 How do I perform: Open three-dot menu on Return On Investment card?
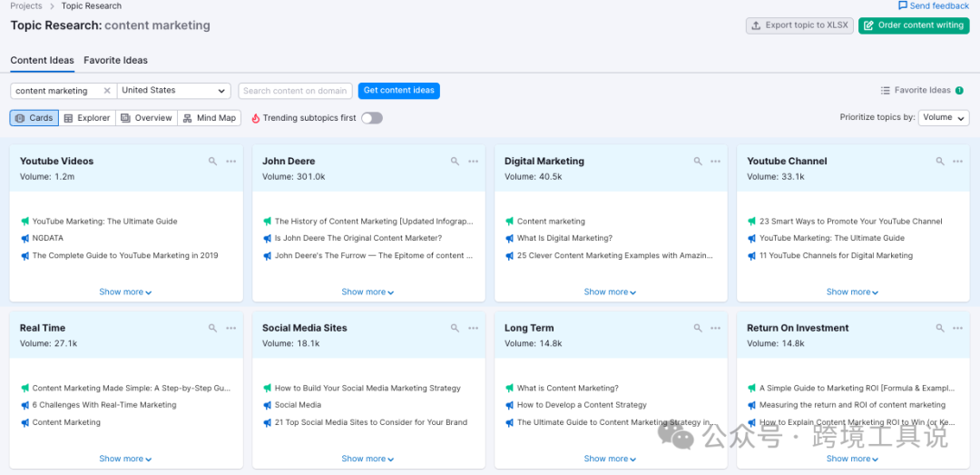coord(958,328)
